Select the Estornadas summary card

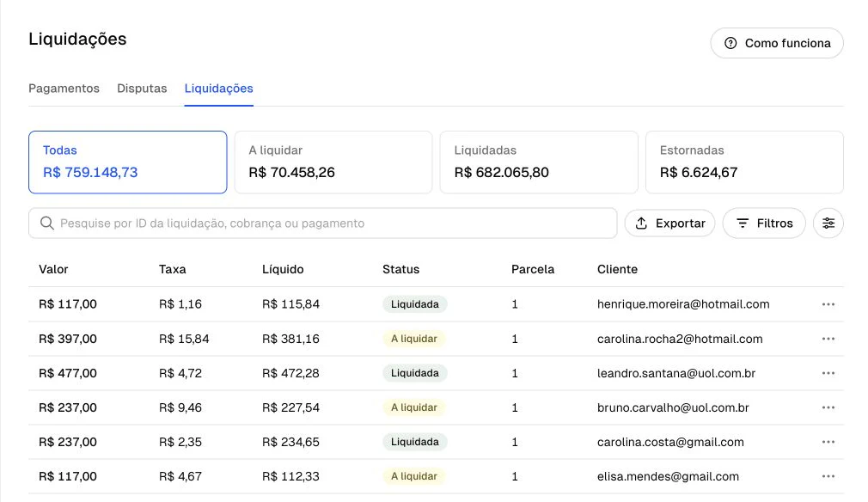click(744, 162)
